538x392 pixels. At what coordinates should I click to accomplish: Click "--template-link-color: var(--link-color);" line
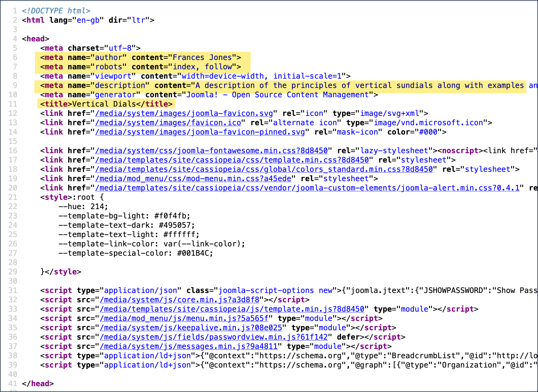152,244
